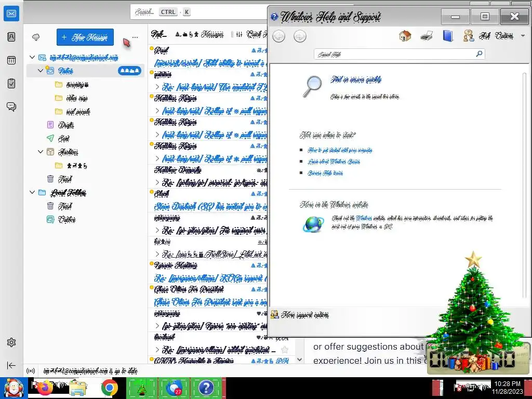Open "Browse Help topics" link
Image resolution: width=532 pixels, height=399 pixels.
click(325, 173)
